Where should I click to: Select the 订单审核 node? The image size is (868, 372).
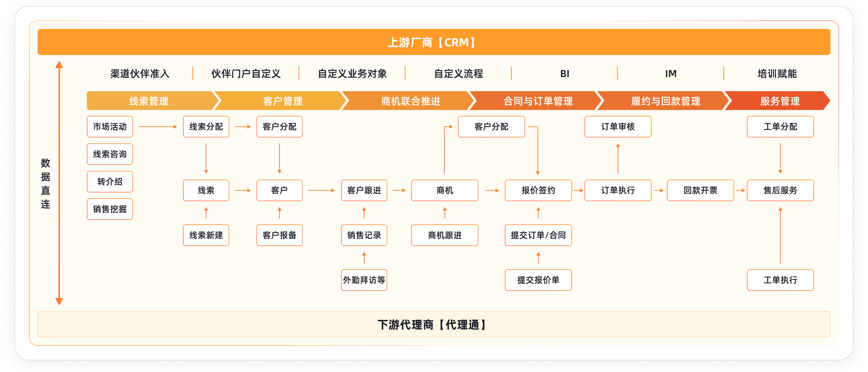click(x=618, y=127)
